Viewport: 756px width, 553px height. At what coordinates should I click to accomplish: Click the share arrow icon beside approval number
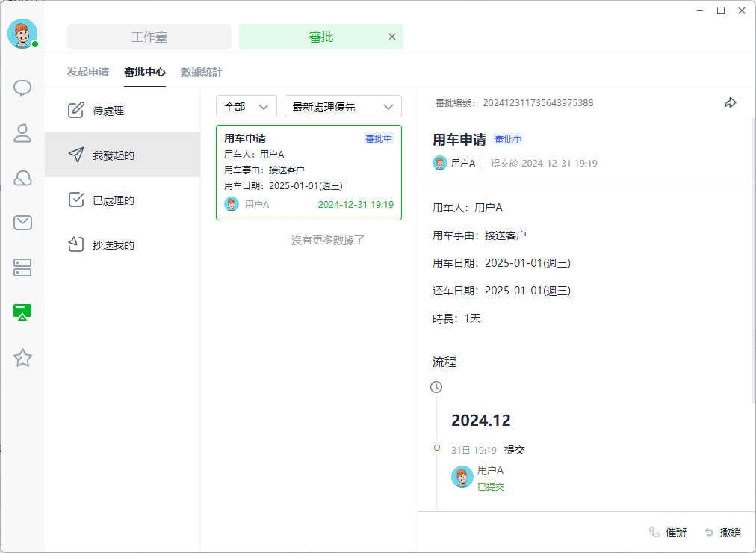point(731,102)
